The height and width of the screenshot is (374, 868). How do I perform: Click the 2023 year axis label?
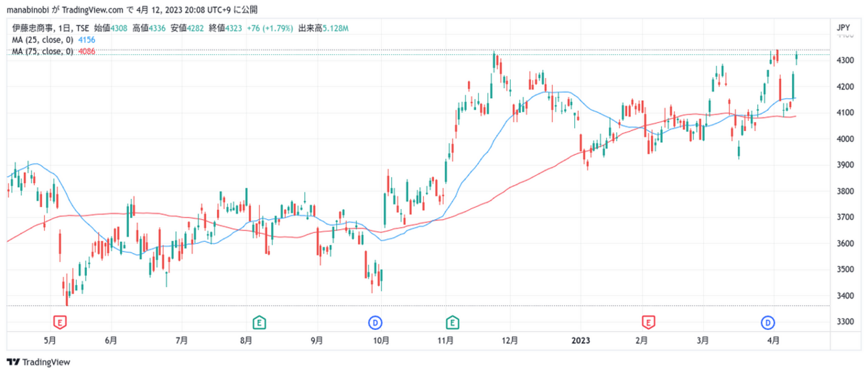click(580, 340)
